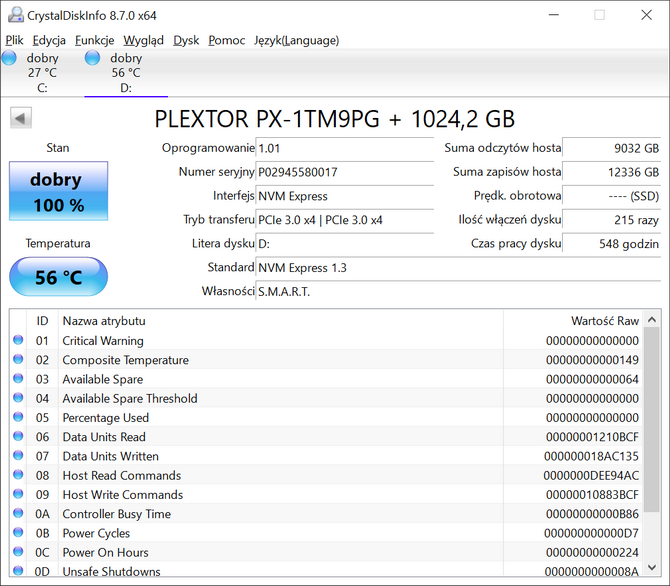670x586 pixels.
Task: Select the Critical Warning attribute name
Action: [103, 341]
